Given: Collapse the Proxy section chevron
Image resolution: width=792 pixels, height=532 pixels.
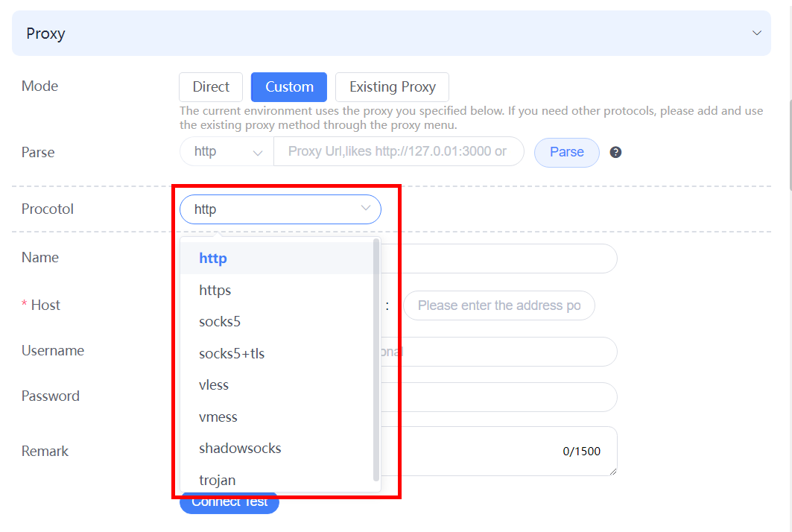Looking at the screenshot, I should click(757, 33).
